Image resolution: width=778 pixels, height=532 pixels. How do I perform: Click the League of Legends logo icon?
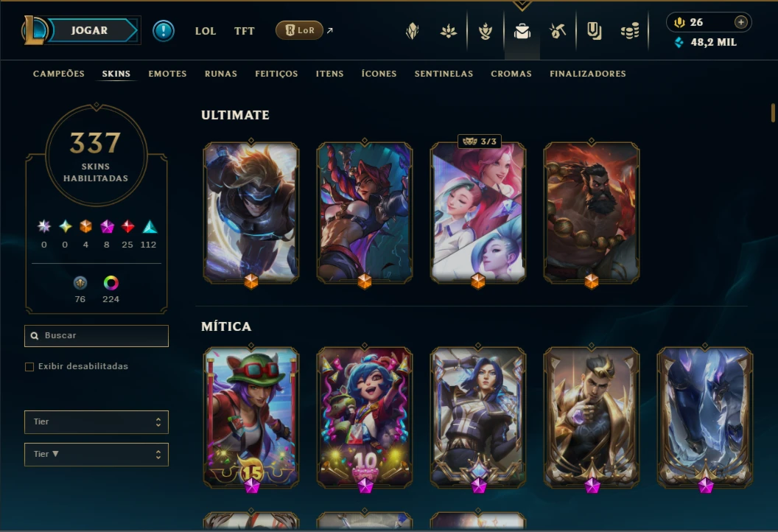(34, 30)
